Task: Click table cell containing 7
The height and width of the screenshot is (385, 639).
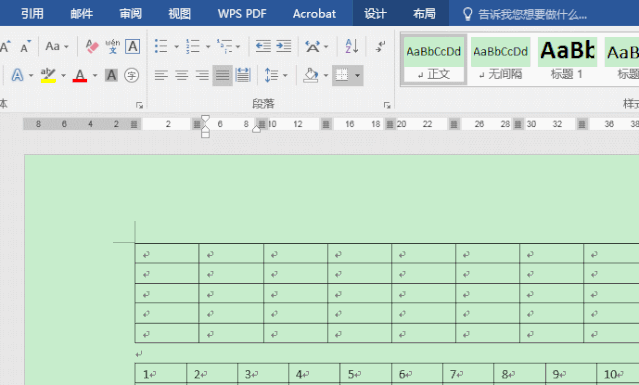Action: point(468,374)
